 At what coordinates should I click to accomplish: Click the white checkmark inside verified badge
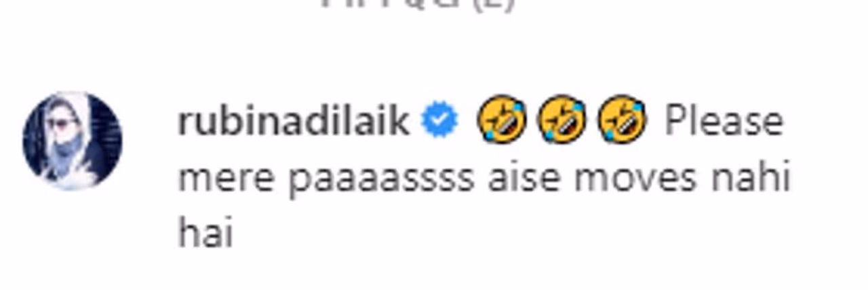[439, 122]
